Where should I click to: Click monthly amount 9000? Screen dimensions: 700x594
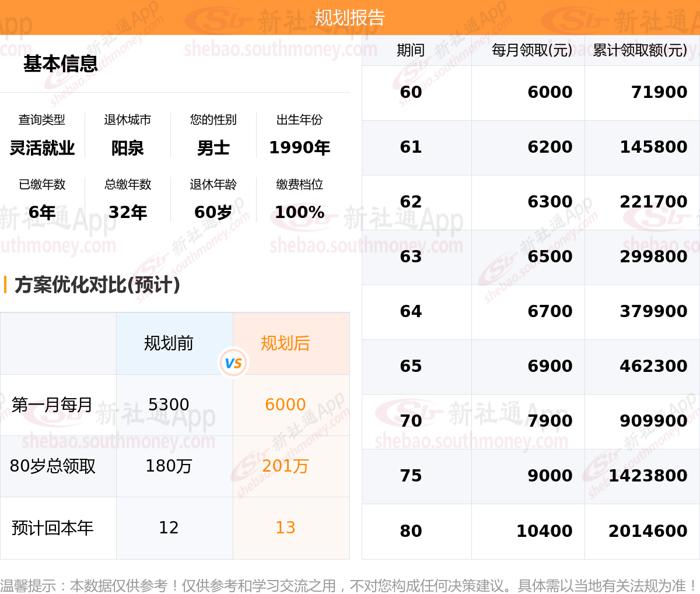coord(550,476)
